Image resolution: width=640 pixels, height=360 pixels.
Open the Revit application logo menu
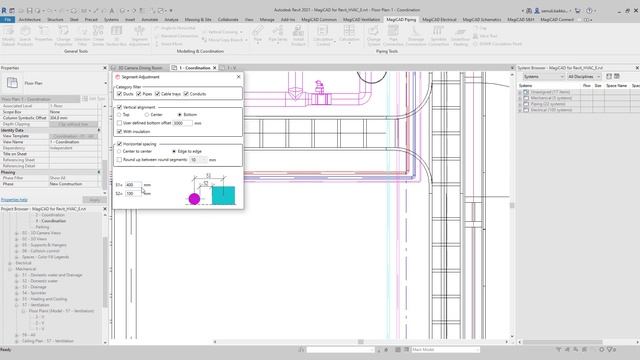4,11
